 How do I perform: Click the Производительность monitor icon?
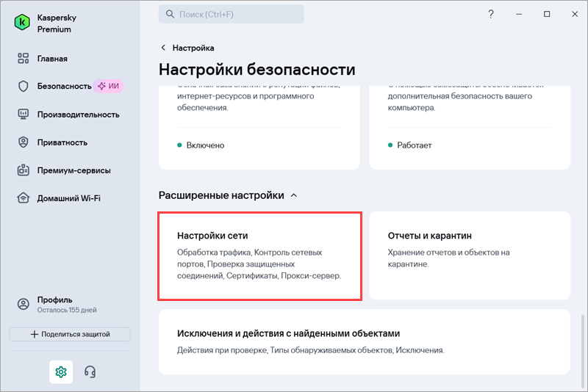click(x=24, y=115)
